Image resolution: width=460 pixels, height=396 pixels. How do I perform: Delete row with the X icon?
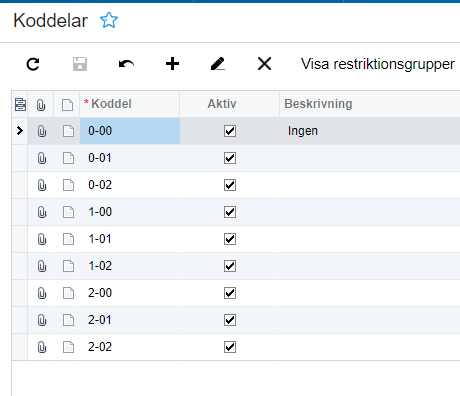click(x=264, y=64)
